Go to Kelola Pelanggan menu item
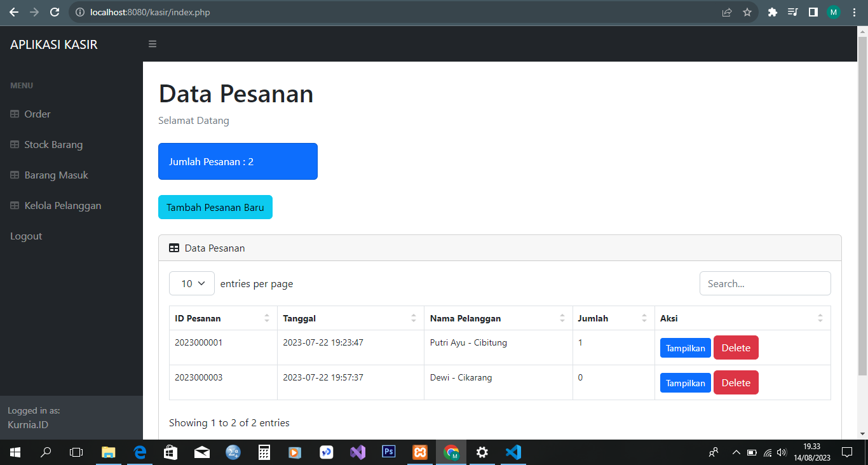This screenshot has width=868, height=465. [62, 205]
